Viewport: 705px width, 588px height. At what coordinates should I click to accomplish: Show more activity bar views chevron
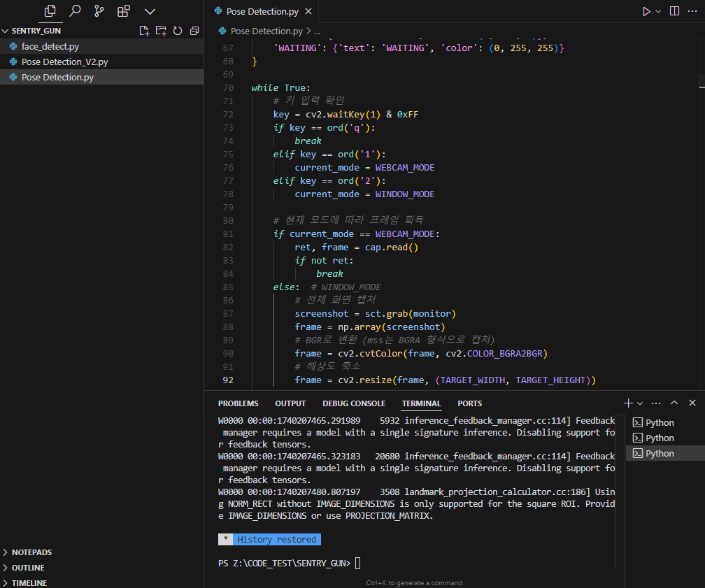(150, 11)
